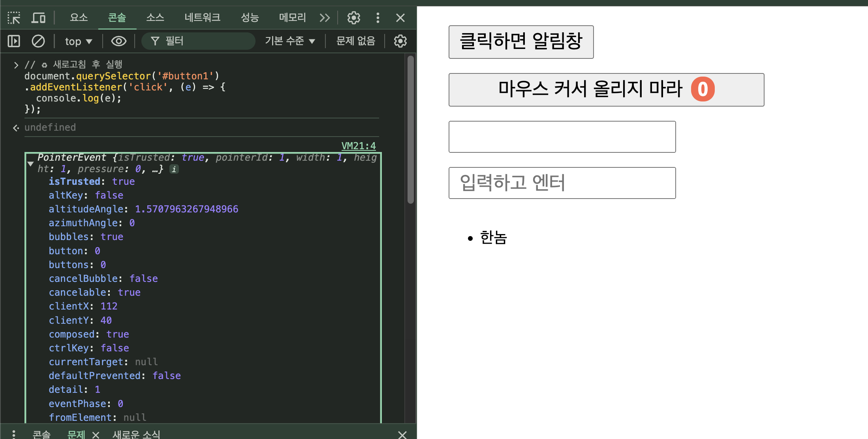Toggle the console sidebar panel
The image size is (868, 439).
coord(14,41)
